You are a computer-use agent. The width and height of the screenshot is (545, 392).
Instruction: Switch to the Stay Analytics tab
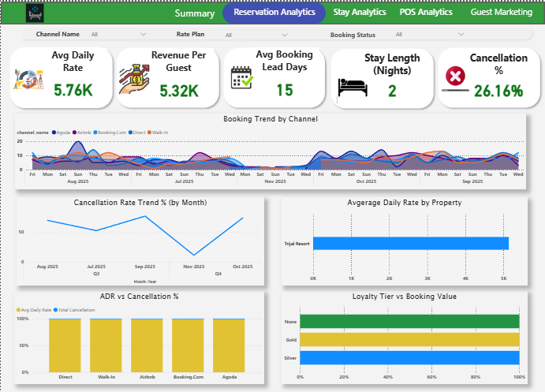[x=360, y=13]
